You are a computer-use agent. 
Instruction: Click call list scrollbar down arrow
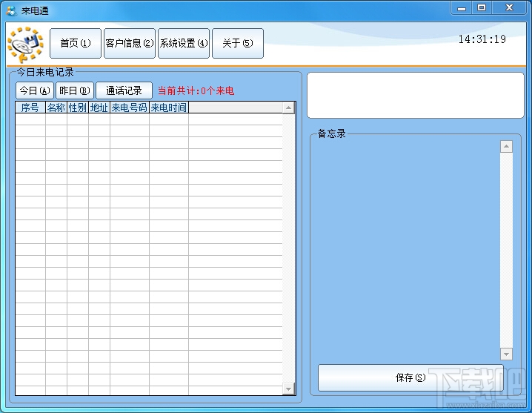[288, 389]
